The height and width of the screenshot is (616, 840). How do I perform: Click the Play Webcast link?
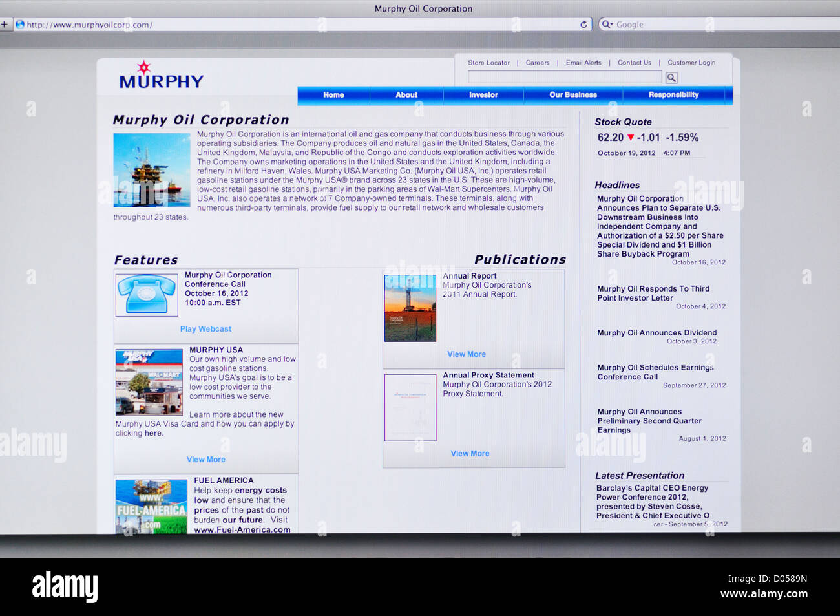click(x=205, y=329)
